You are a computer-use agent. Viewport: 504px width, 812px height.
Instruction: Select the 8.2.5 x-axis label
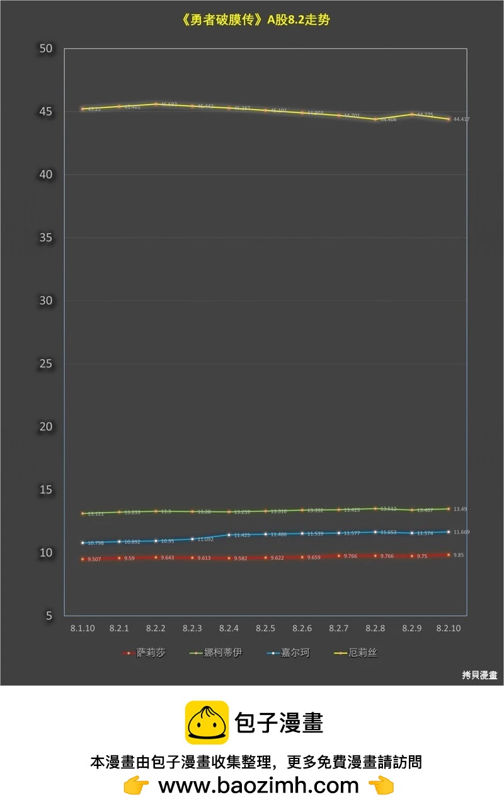(x=265, y=629)
